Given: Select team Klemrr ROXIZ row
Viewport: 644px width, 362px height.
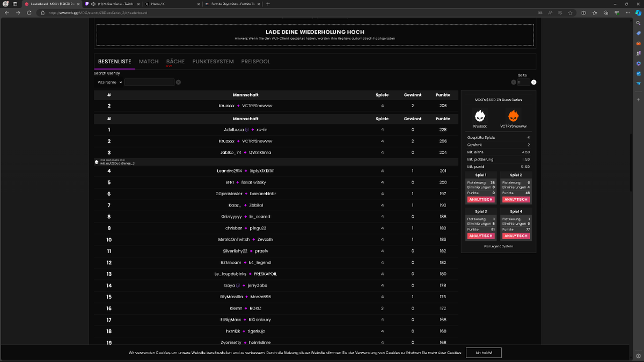Looking at the screenshot, I should [x=276, y=308].
